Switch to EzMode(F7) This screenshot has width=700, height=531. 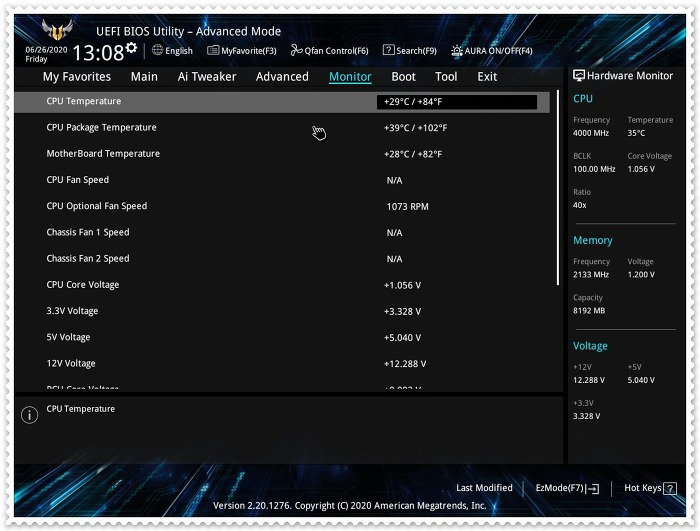(567, 488)
